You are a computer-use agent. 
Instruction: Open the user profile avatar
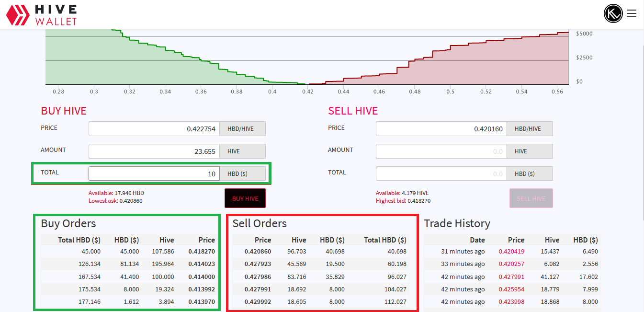pos(613,14)
